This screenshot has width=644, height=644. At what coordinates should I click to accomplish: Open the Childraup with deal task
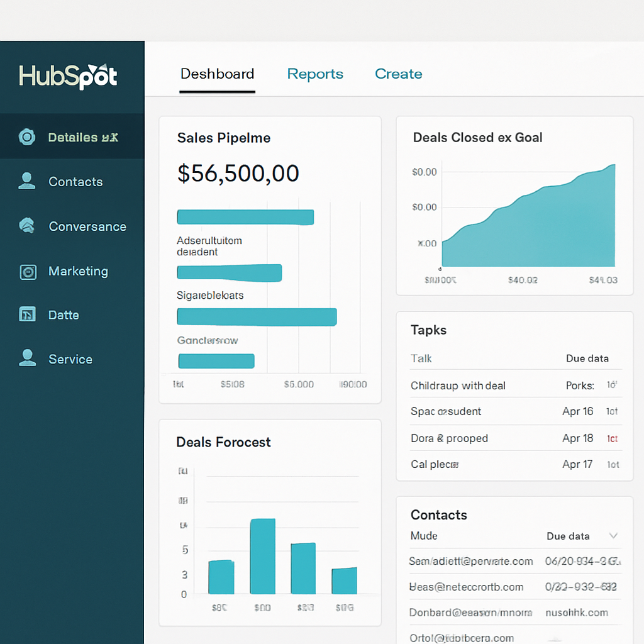coord(516,386)
